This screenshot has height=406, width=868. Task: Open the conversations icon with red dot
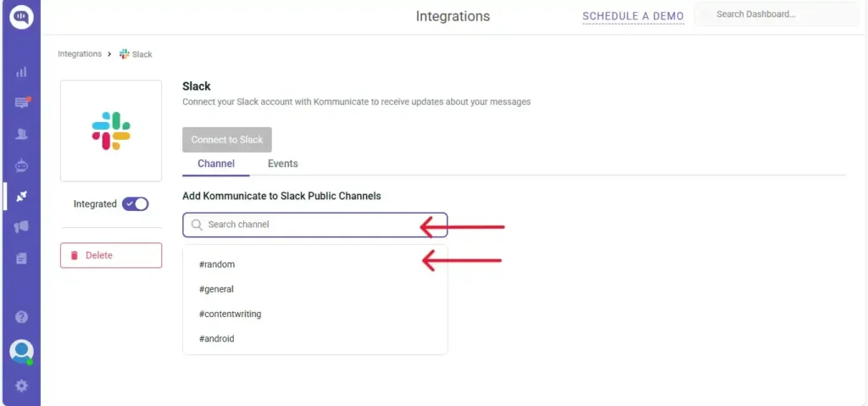tap(22, 103)
